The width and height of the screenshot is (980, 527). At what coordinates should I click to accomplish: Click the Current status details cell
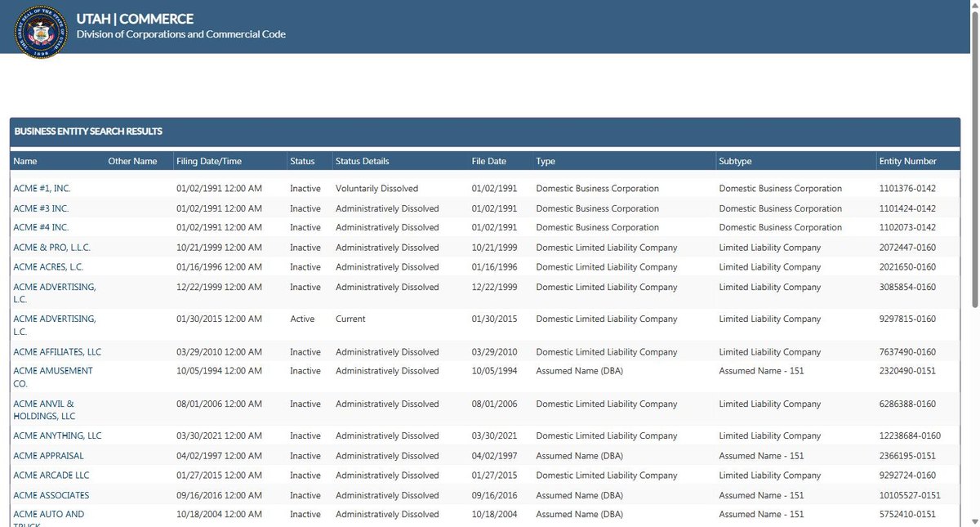(x=350, y=319)
